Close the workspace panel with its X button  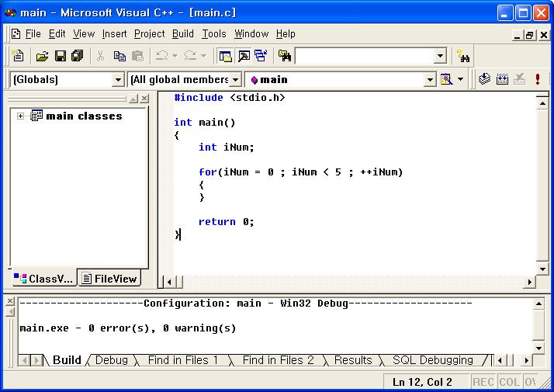(x=144, y=99)
